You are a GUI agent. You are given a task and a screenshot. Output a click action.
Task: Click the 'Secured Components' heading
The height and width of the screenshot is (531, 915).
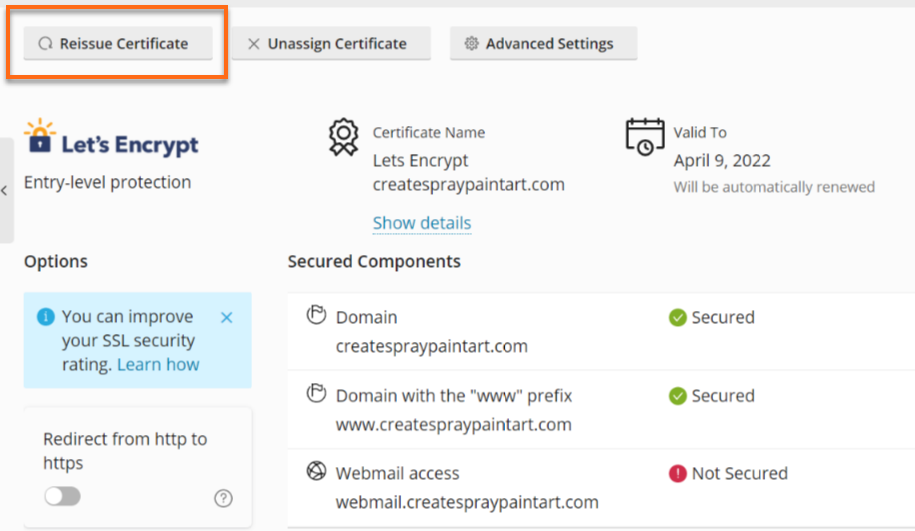374,261
